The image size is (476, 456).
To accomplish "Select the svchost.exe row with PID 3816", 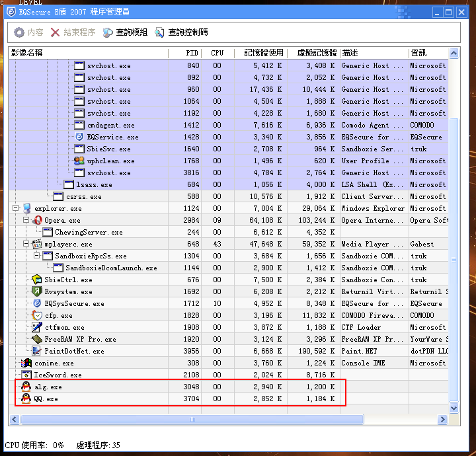I will [229, 172].
